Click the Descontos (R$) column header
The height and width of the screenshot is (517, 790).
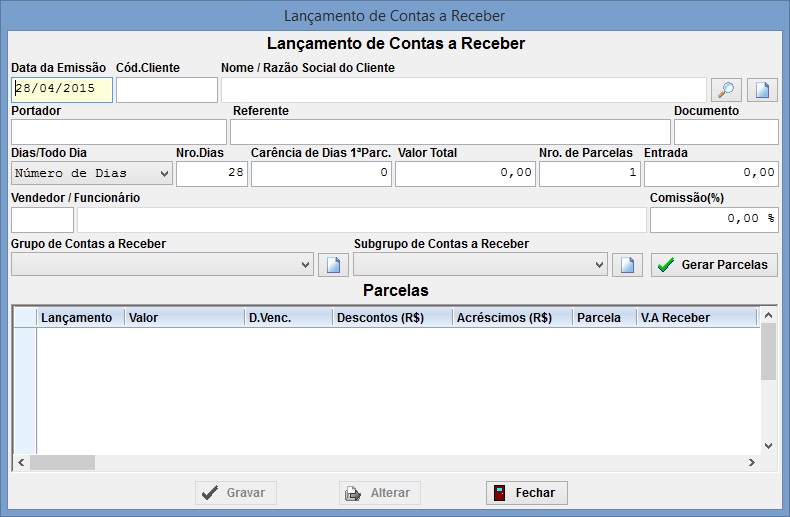(392, 317)
